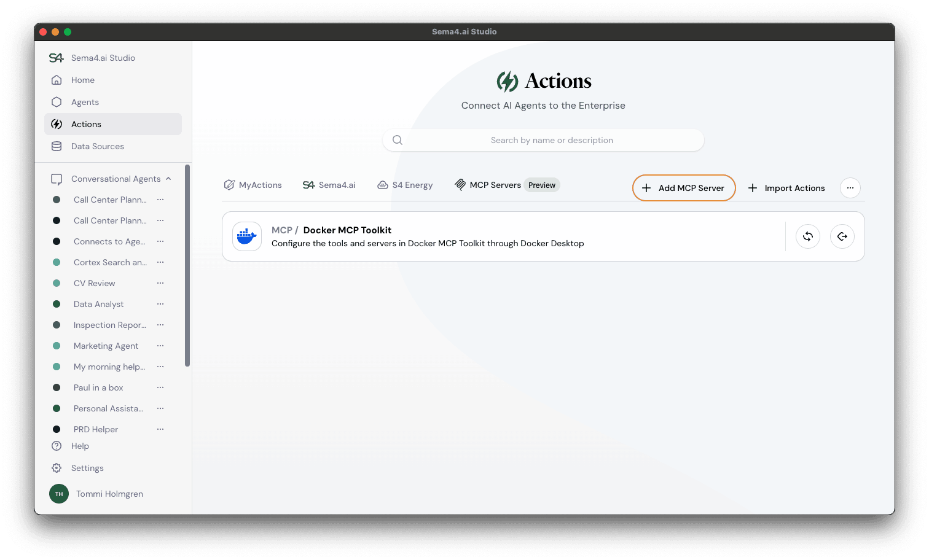929x560 pixels.
Task: Click the refresh icon for Docker MCP Toolkit
Action: point(807,236)
